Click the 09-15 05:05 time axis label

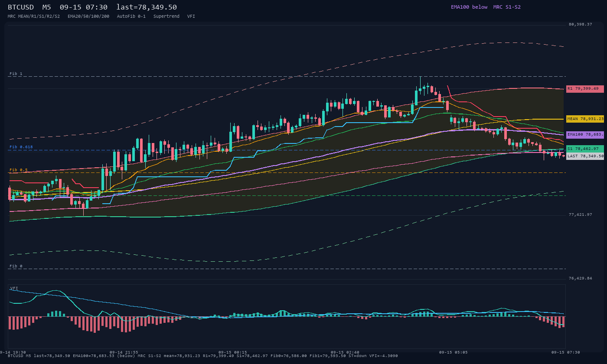[453, 352]
